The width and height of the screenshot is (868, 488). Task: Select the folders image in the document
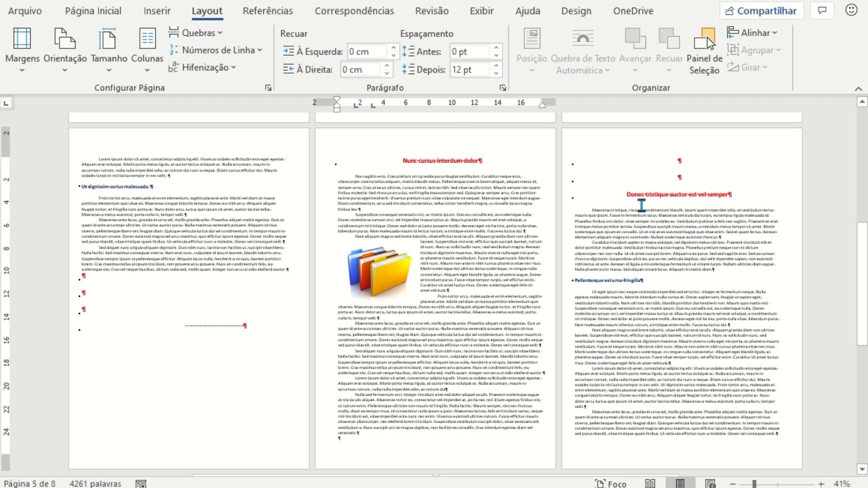pos(379,272)
